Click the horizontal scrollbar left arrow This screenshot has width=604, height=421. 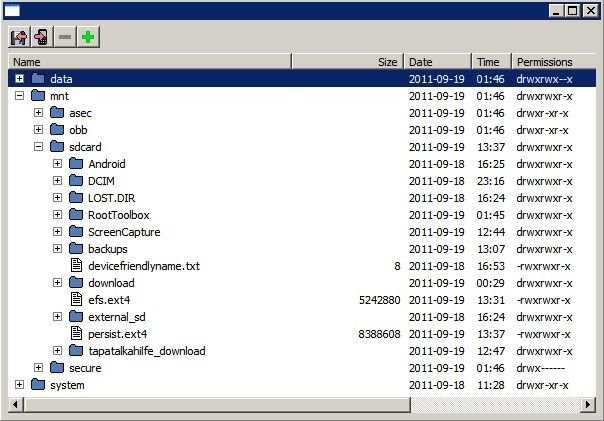[15, 405]
